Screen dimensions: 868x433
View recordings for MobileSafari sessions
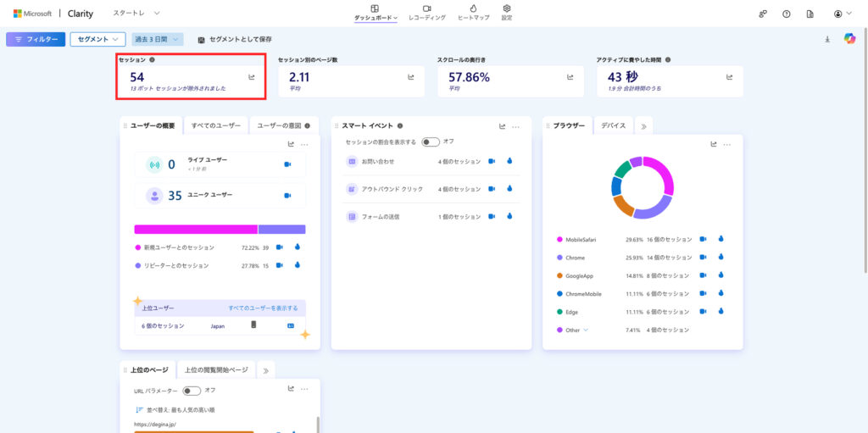pos(703,240)
